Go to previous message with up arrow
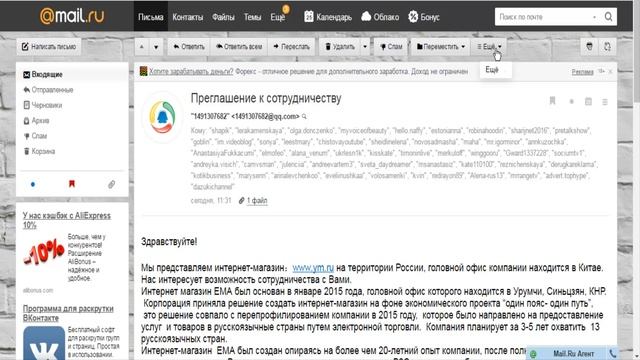The width and height of the screenshot is (640, 360). pyautogui.click(x=142, y=47)
